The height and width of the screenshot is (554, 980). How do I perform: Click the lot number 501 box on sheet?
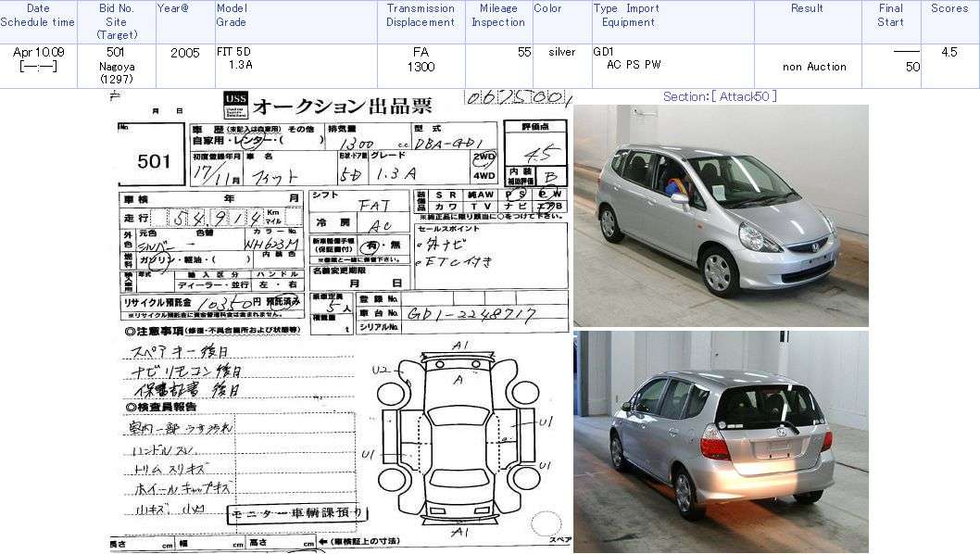pyautogui.click(x=151, y=154)
